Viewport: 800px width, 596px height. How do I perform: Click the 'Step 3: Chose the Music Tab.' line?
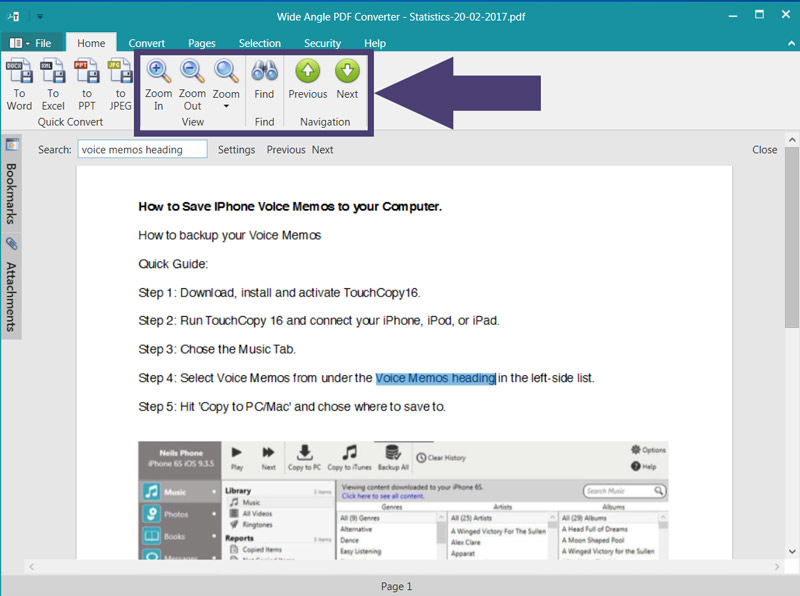pyautogui.click(x=217, y=349)
